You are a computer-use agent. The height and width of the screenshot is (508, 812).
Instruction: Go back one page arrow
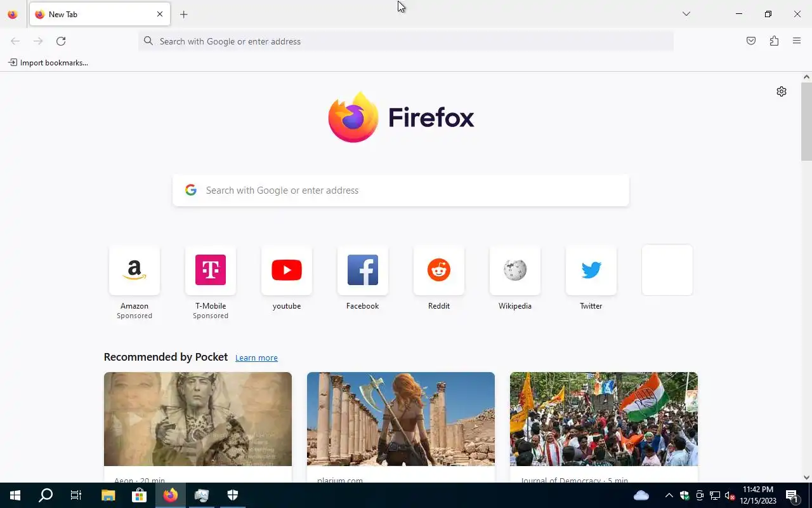coord(15,41)
